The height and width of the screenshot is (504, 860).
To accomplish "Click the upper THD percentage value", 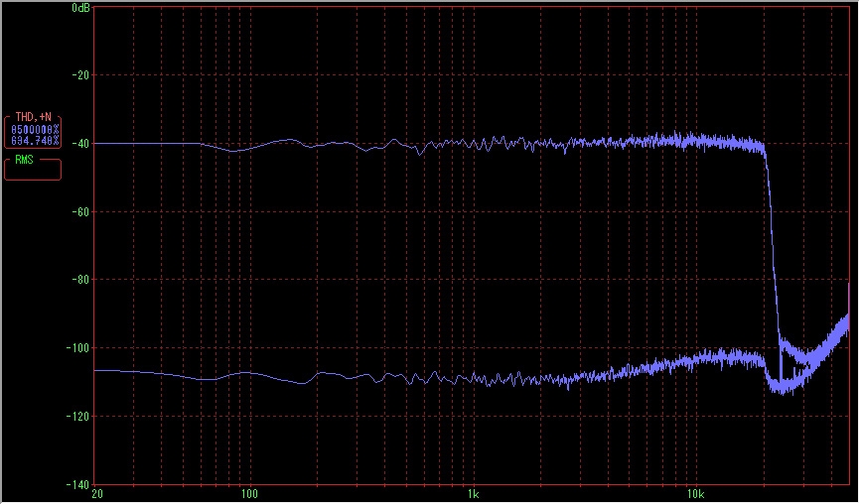I will click(35, 129).
